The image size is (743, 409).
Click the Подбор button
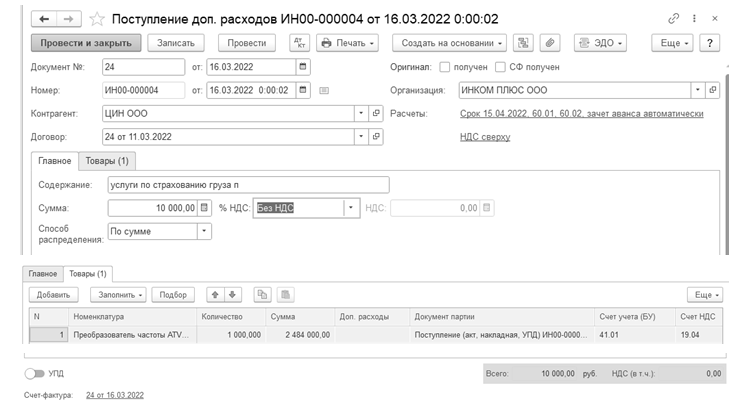tap(173, 295)
